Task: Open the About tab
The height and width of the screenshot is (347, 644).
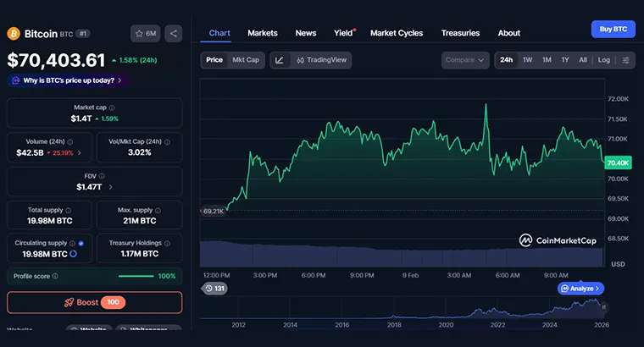Action: click(x=509, y=33)
